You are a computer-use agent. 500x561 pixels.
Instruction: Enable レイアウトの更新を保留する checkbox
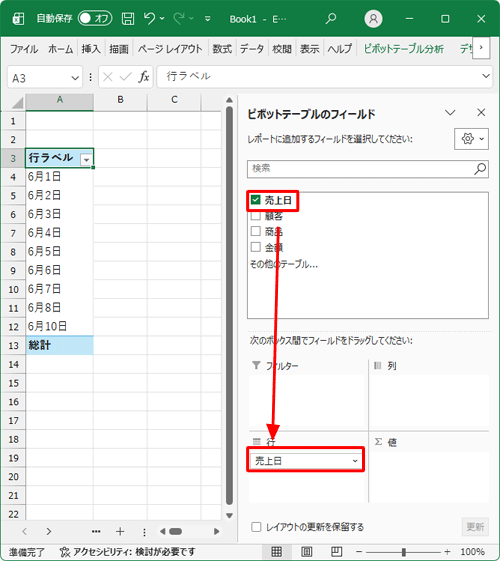(256, 527)
